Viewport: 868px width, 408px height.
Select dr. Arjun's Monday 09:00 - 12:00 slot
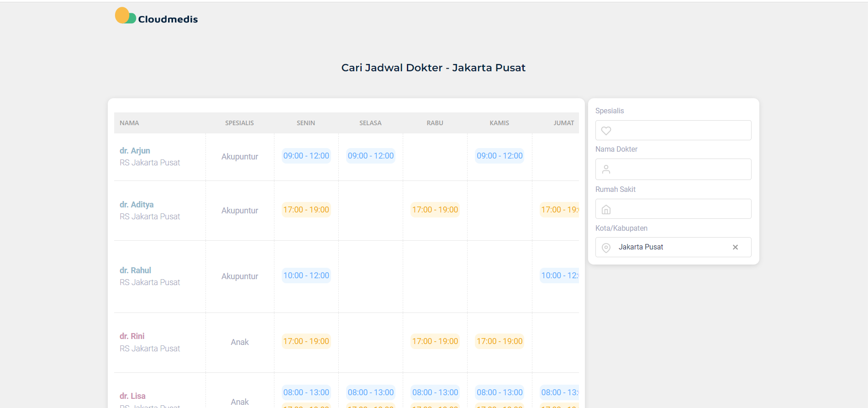(x=306, y=156)
